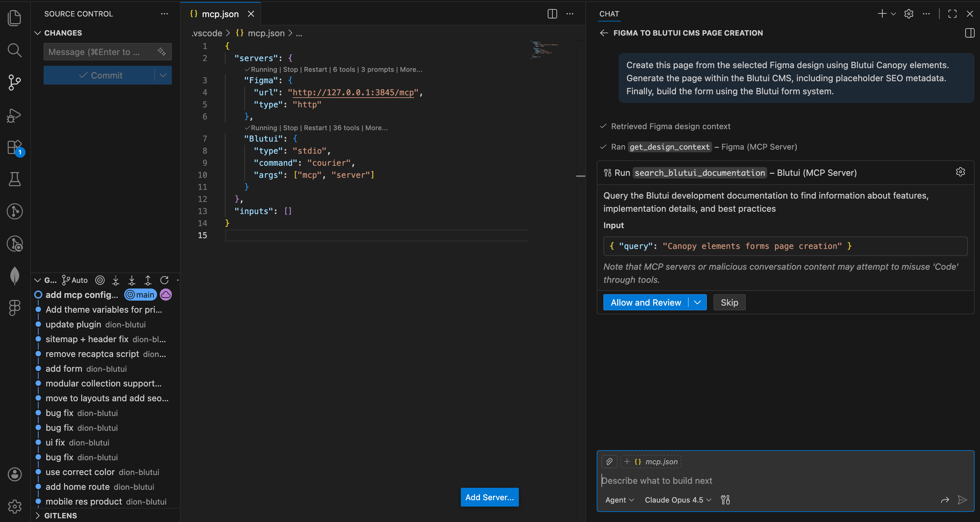Open the Testing flask icon

pyautogui.click(x=15, y=179)
